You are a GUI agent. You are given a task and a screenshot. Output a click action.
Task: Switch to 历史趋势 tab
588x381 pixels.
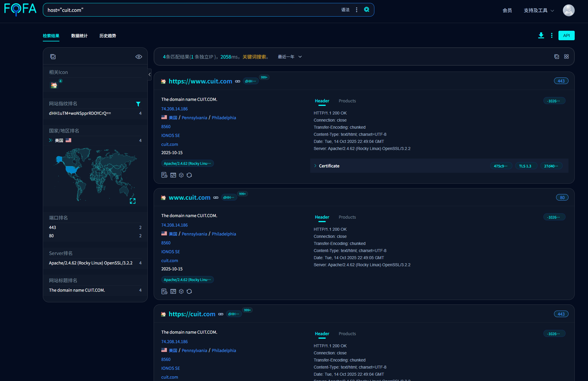pyautogui.click(x=108, y=36)
